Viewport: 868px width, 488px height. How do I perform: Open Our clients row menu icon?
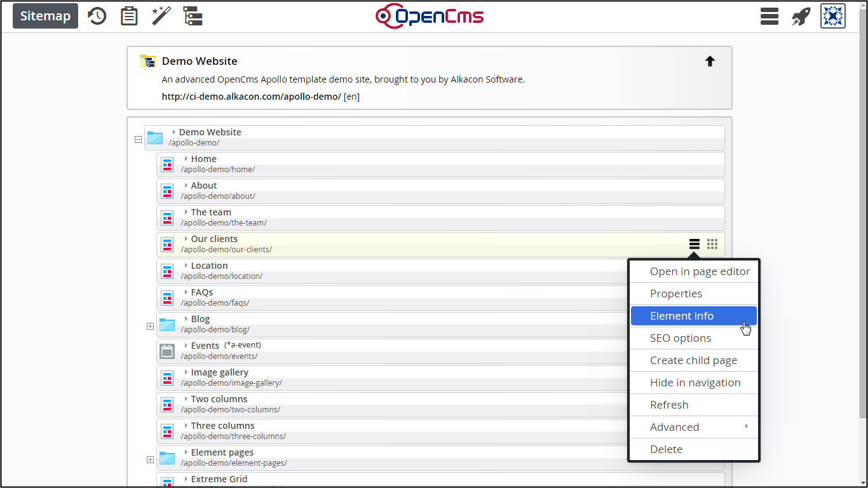(x=695, y=244)
